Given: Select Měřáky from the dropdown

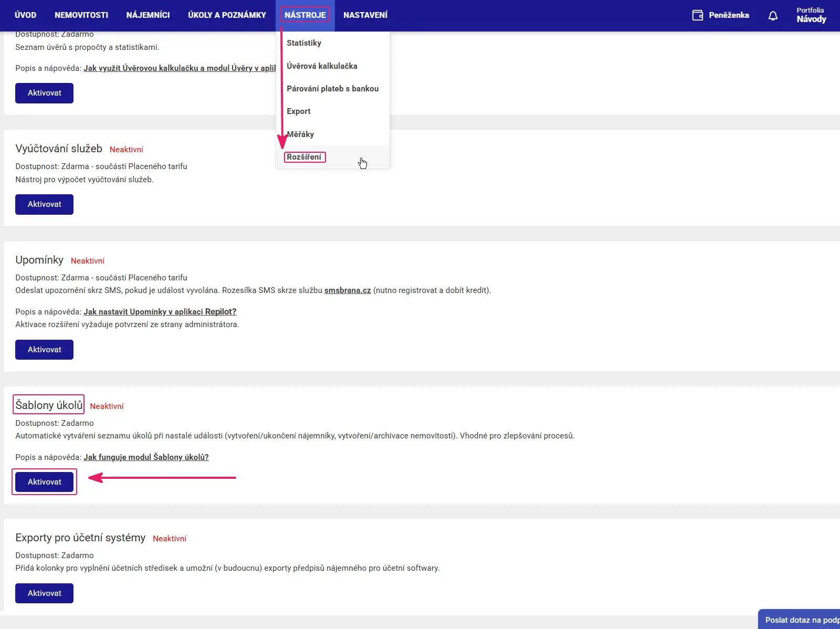Looking at the screenshot, I should click(x=333, y=134).
